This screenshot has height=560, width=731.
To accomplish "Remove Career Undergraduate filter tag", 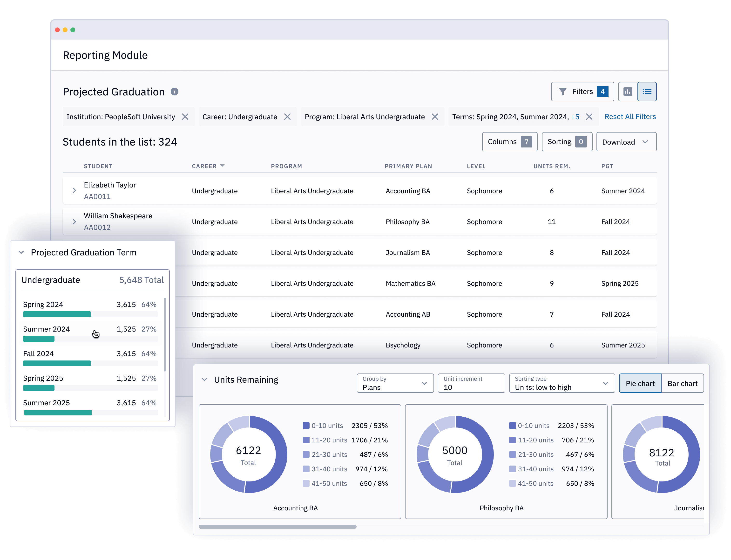I will pyautogui.click(x=288, y=116).
